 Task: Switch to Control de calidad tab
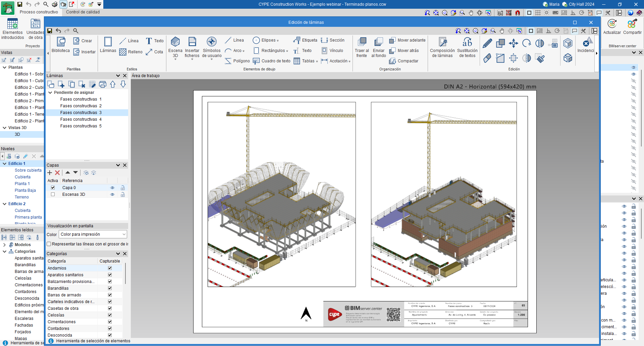(x=83, y=12)
